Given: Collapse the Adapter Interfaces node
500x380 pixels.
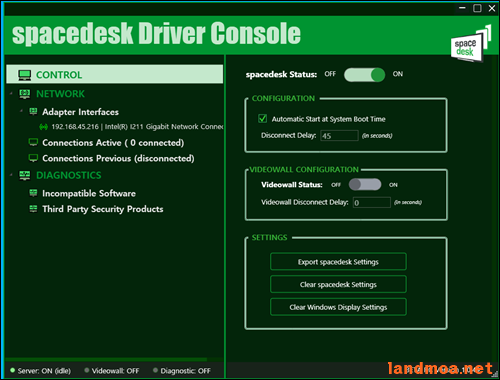Looking at the screenshot, I should pyautogui.click(x=21, y=111).
